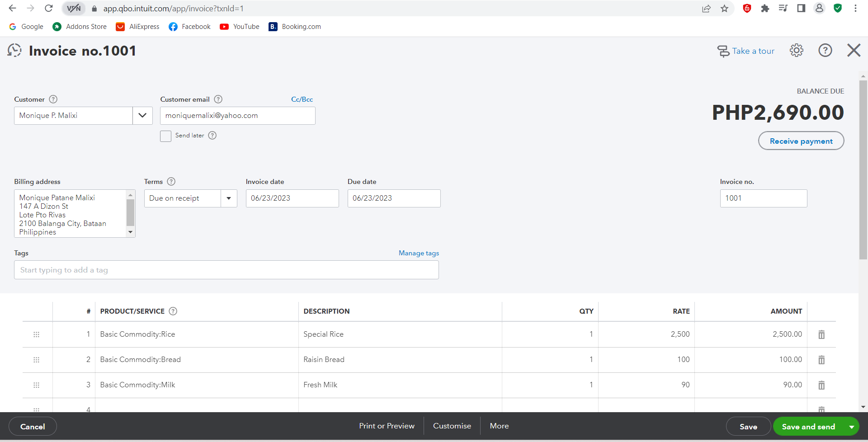Open the VPN extension badge
This screenshot has width=868, height=442.
tap(74, 8)
